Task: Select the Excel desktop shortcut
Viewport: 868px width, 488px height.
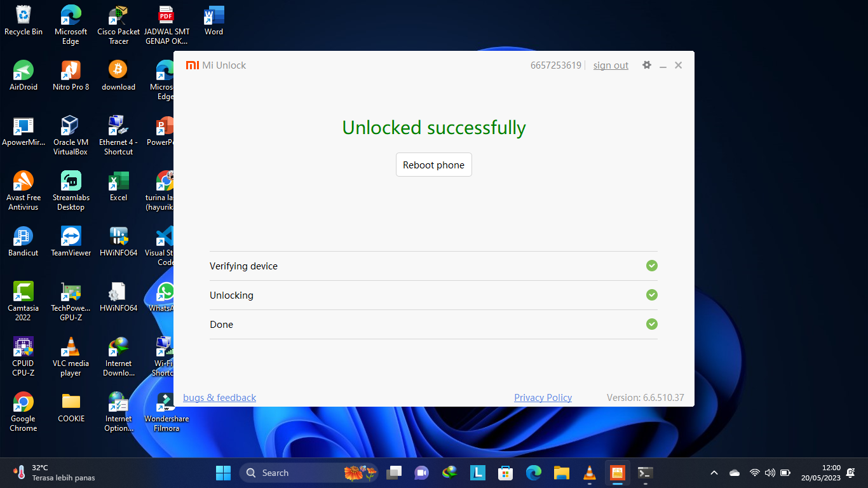Action: (118, 186)
